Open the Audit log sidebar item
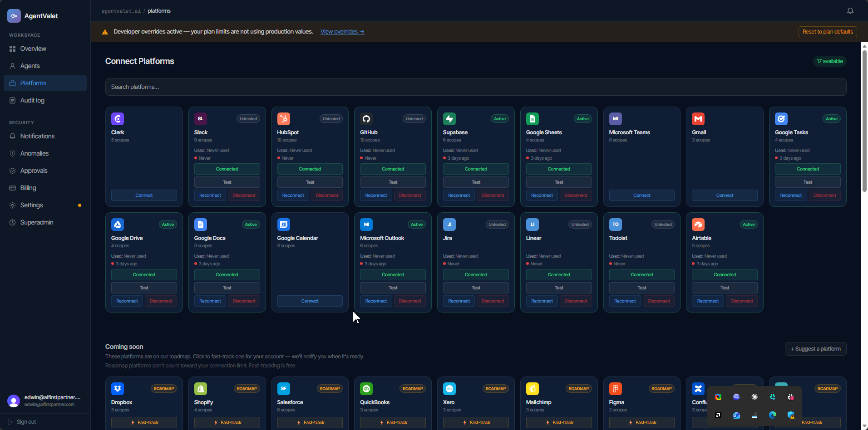This screenshot has height=430, width=868. point(45,100)
